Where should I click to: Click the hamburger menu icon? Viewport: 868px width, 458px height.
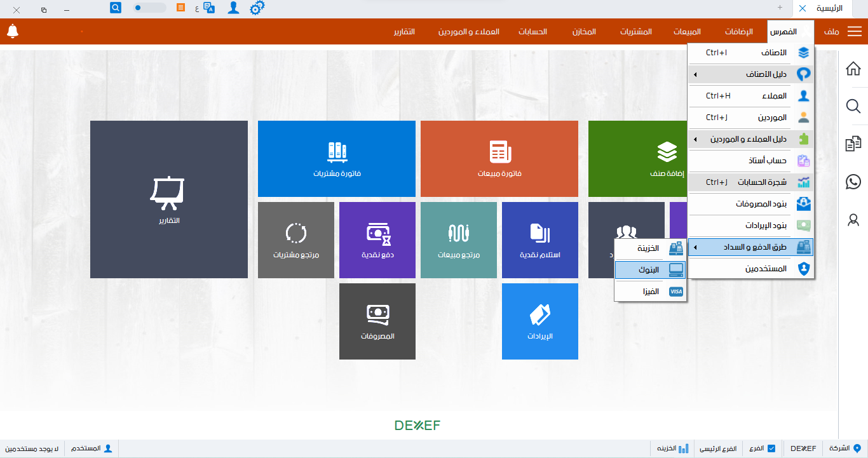click(855, 32)
